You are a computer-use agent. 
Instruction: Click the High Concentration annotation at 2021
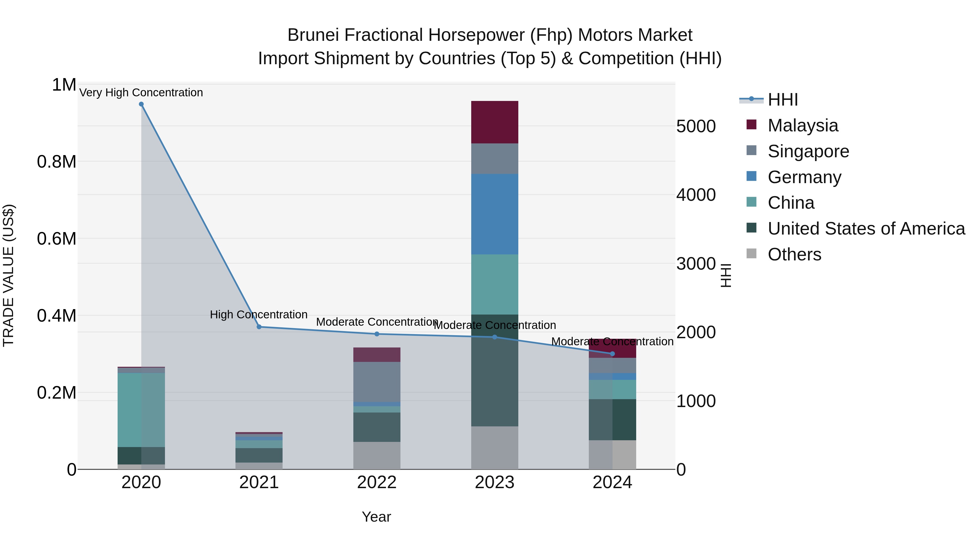point(259,315)
